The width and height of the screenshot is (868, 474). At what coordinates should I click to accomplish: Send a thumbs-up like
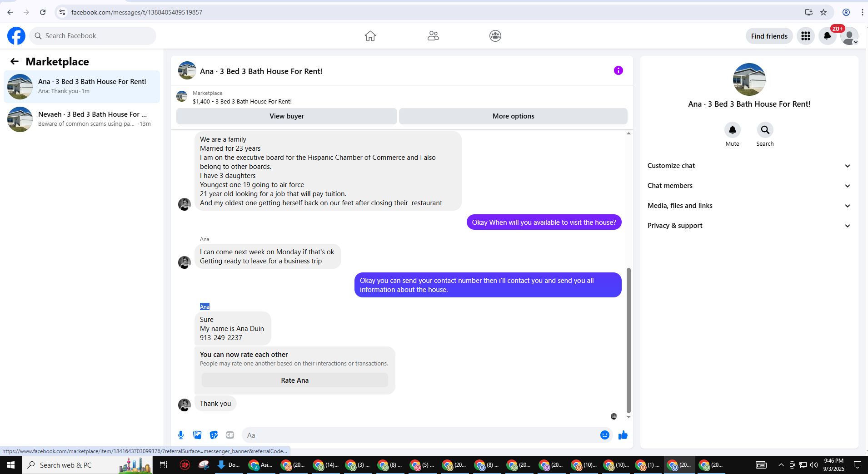(x=623, y=435)
